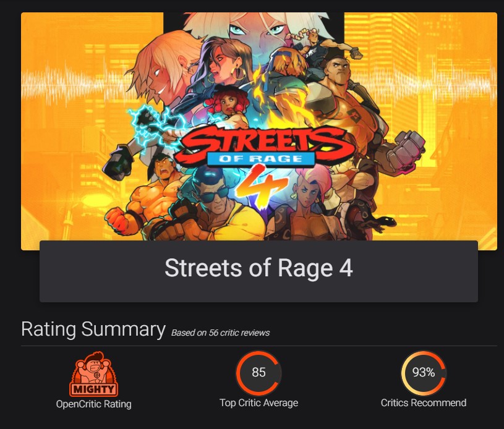The height and width of the screenshot is (429, 504).
Task: Click the white-haired character at top
Action: click(x=257, y=27)
